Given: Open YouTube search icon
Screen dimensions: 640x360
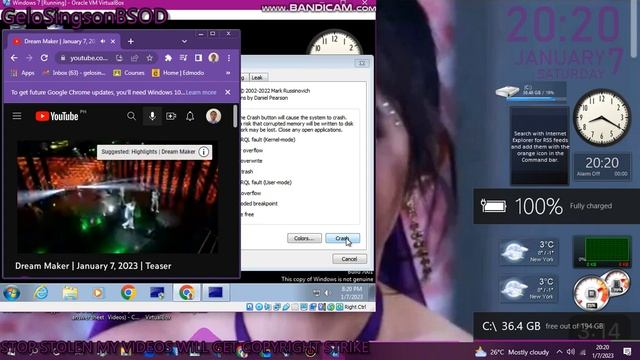Looking at the screenshot, I should 131,116.
